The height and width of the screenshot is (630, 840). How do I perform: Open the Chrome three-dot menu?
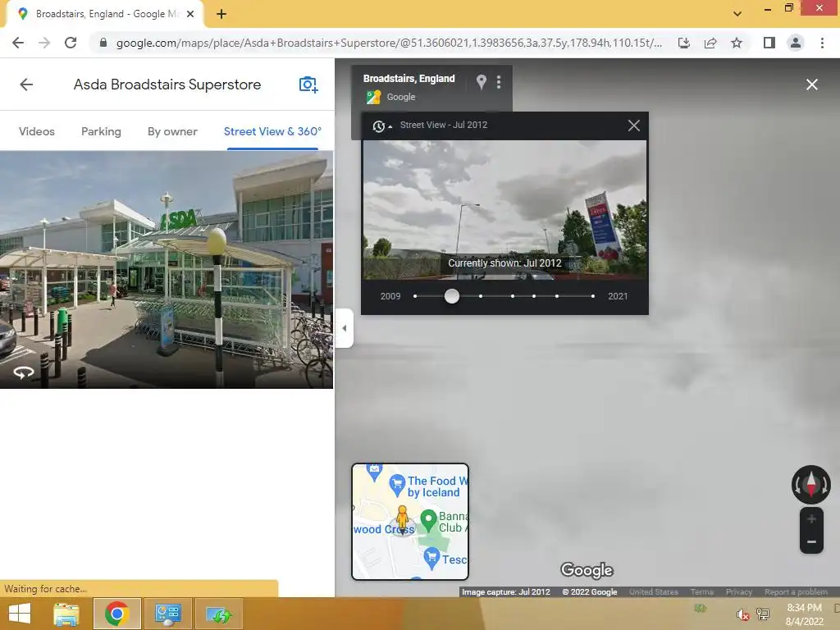click(x=822, y=43)
